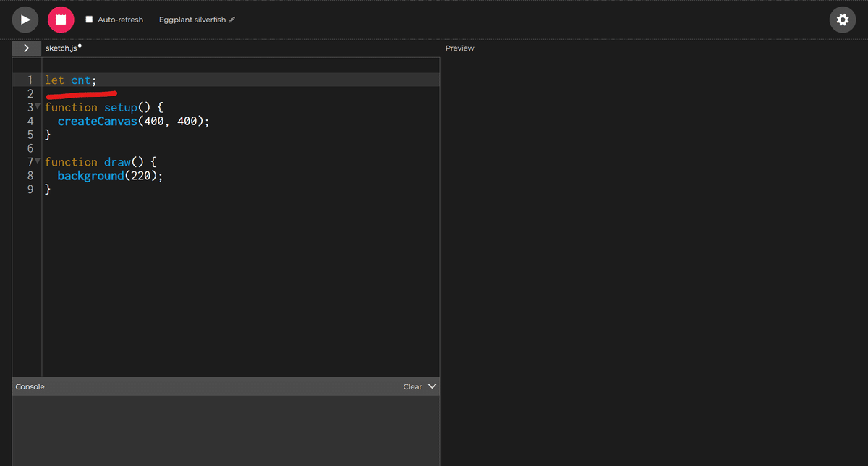Click 'function draw()' in the editor
Image resolution: width=868 pixels, height=466 pixels.
101,162
